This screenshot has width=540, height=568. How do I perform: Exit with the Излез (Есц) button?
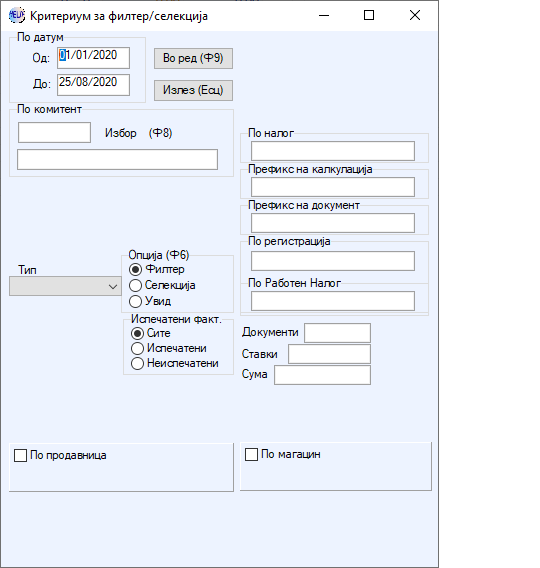[x=193, y=90]
